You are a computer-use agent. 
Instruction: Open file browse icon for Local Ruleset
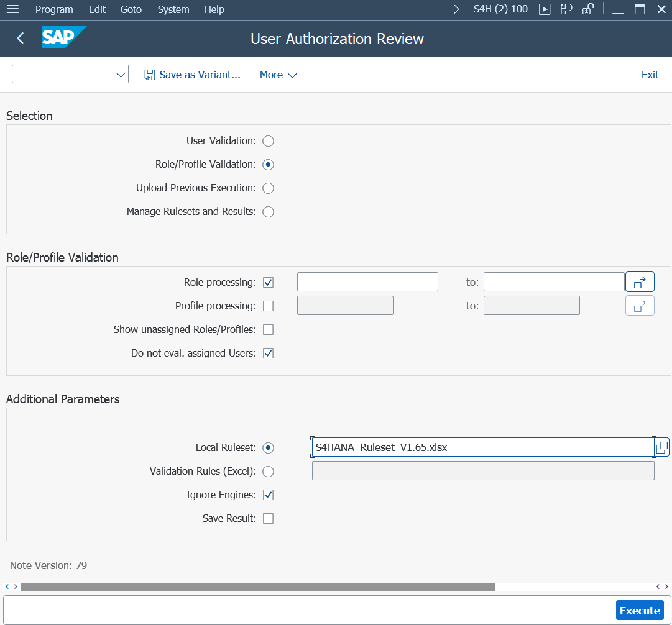point(662,447)
